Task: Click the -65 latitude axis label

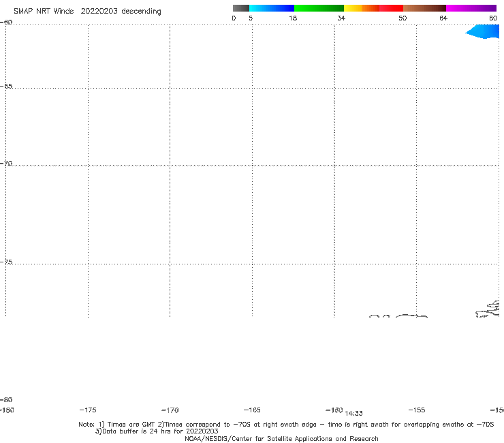Action: [x=6, y=87]
